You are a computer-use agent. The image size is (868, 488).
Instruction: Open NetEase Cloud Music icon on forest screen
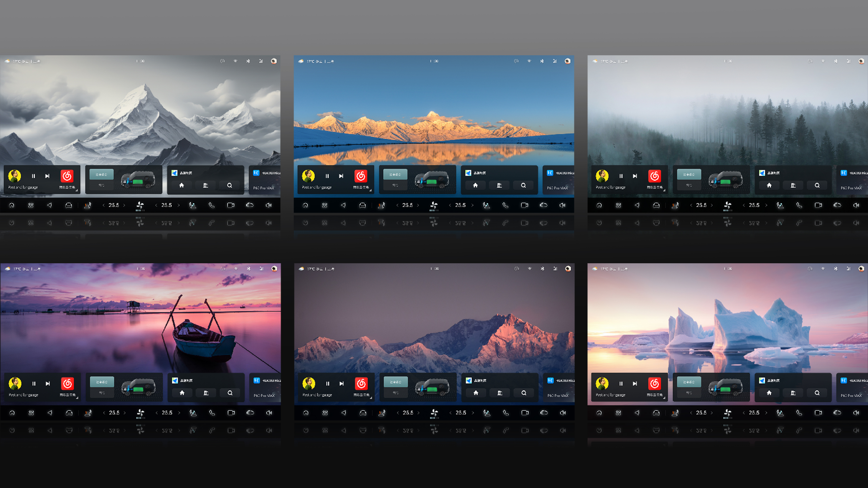(654, 176)
